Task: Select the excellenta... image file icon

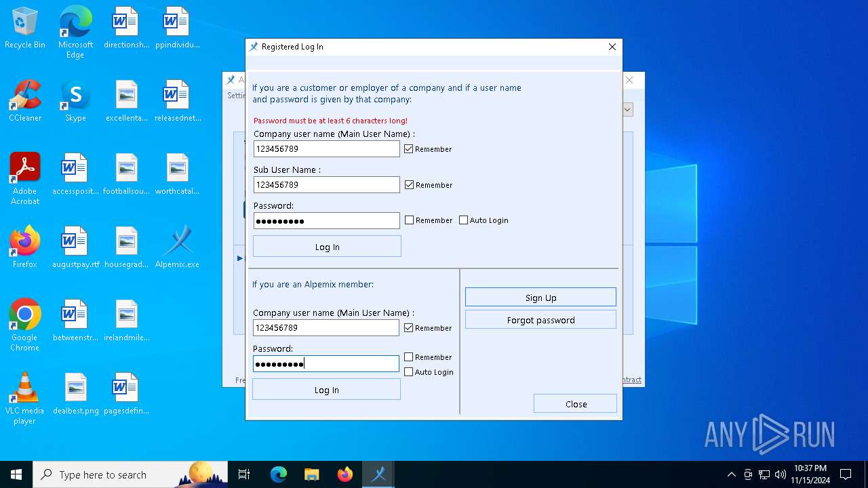Action: coord(126,101)
